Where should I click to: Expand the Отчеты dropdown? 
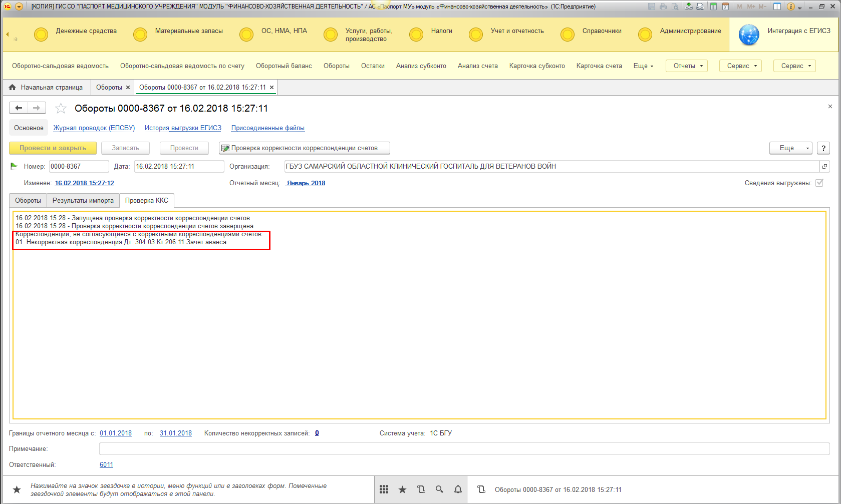686,66
